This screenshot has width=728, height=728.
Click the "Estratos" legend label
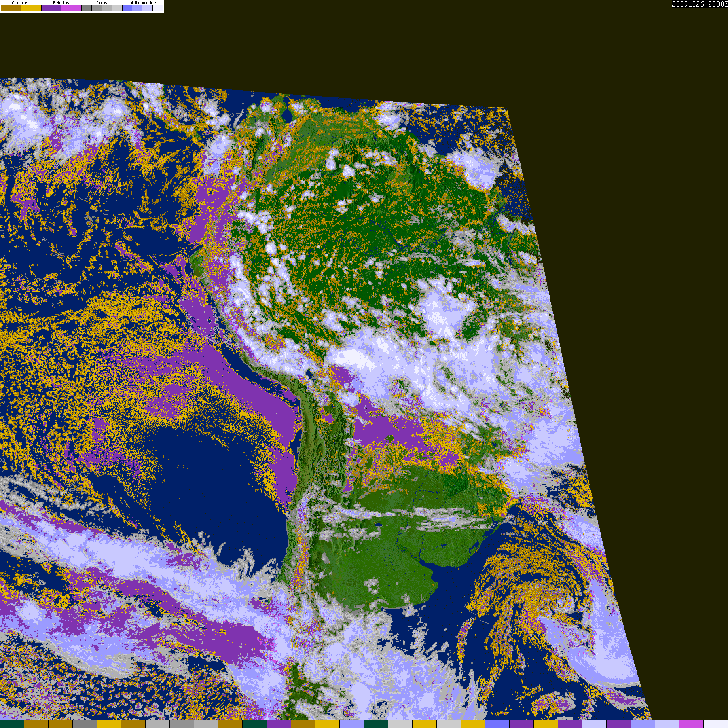click(61, 3)
